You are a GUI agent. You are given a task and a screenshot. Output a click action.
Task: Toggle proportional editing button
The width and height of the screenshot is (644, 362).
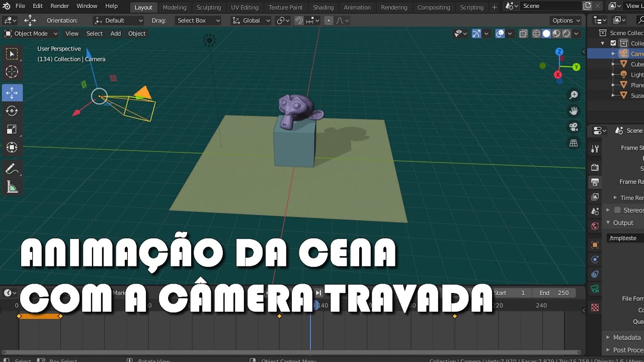pos(329,21)
